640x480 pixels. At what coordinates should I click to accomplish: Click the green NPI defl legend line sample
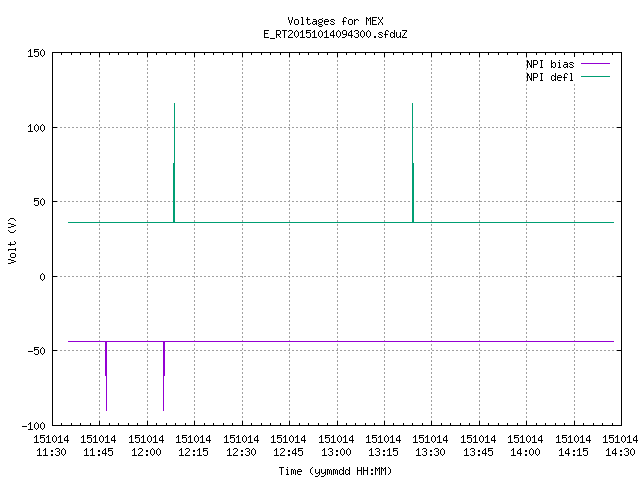coord(596,77)
